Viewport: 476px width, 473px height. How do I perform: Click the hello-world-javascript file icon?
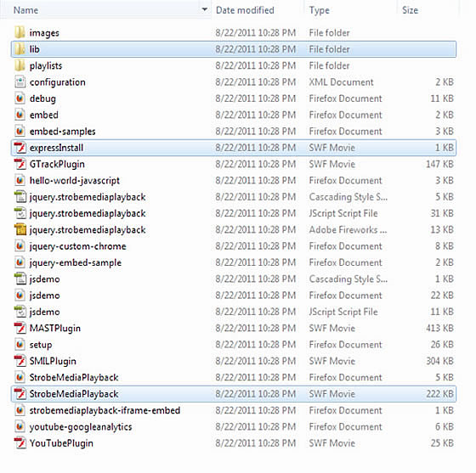coord(20,180)
